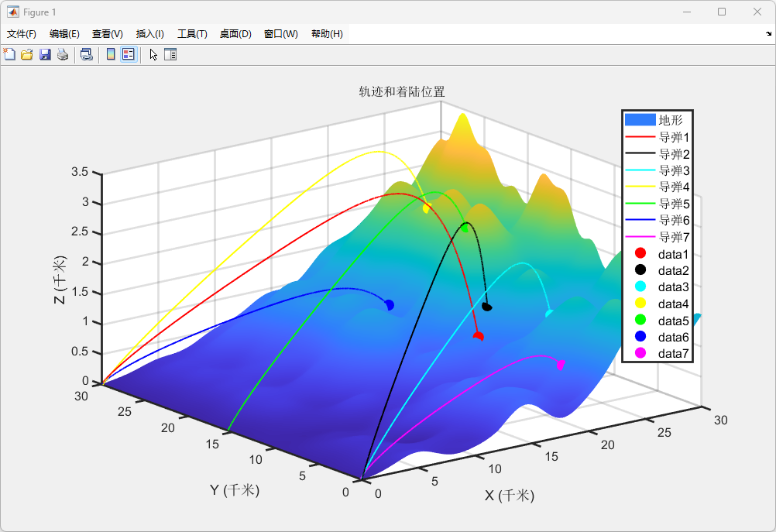Image resolution: width=776 pixels, height=532 pixels.
Task: Click the New Figure toolbar icon
Action: [9, 54]
